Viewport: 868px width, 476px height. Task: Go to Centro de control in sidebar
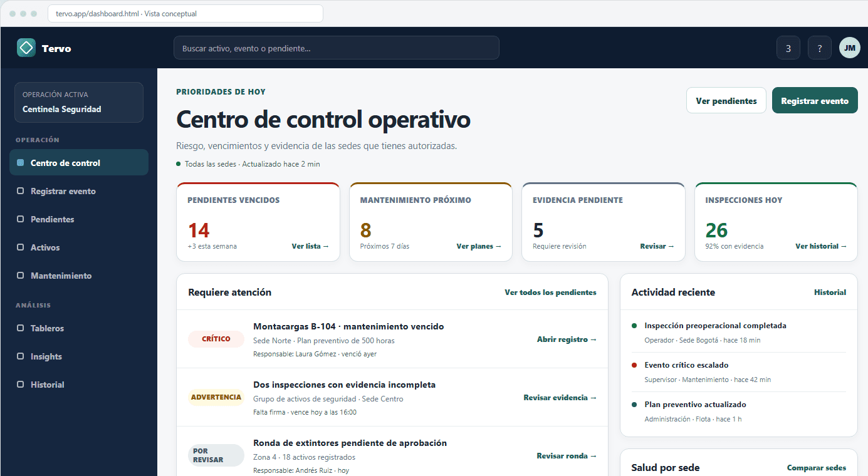[x=79, y=163]
